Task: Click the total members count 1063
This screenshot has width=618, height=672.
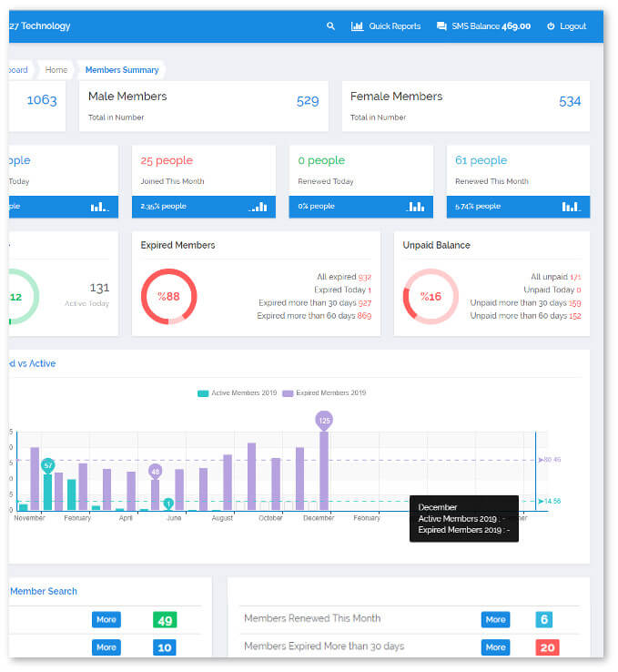Action: point(42,100)
